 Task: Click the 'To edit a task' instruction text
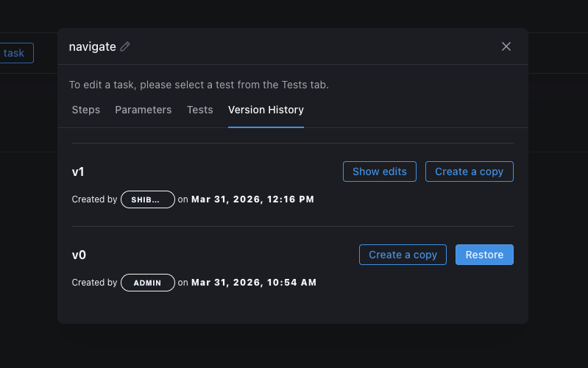199,85
